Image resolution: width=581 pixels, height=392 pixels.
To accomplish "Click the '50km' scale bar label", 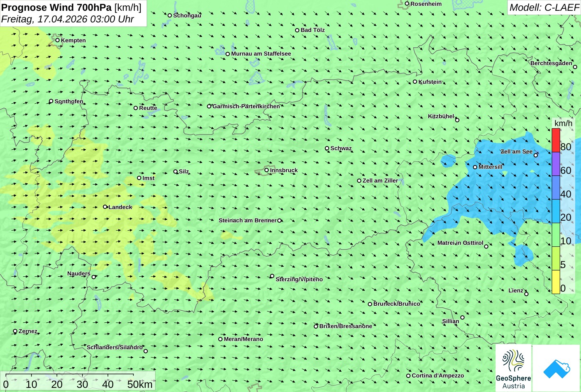I will coord(140,384).
